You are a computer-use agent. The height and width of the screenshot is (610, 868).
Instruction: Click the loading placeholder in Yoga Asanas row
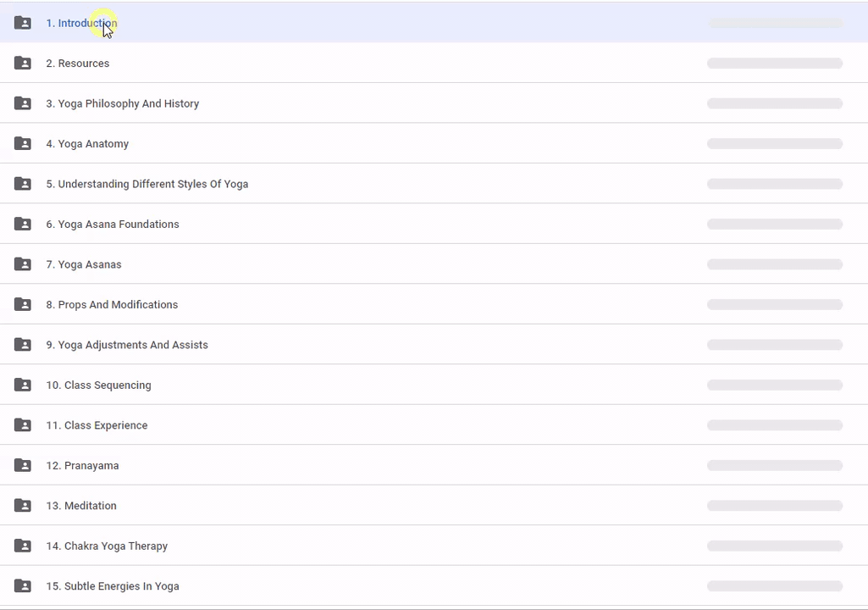click(x=774, y=264)
